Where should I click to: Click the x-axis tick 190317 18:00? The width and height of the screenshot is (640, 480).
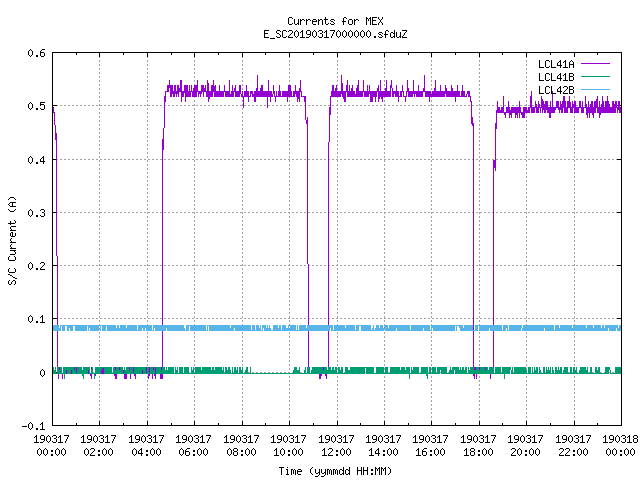[x=478, y=445]
